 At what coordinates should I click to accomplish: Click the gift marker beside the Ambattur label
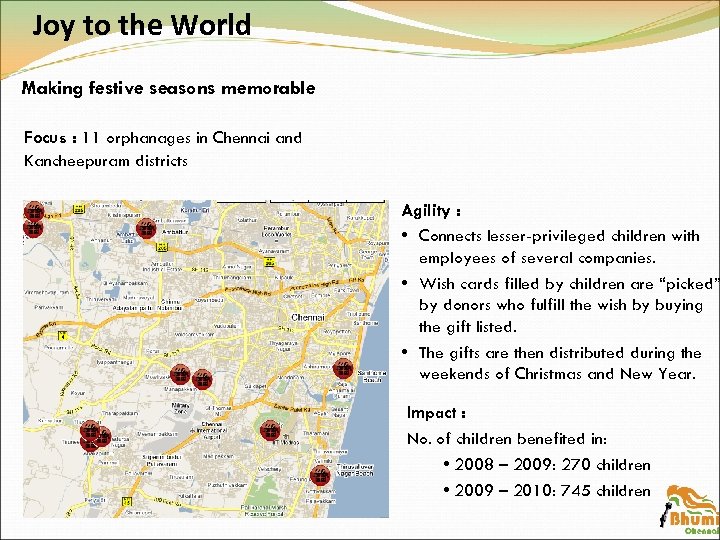[x=146, y=228]
